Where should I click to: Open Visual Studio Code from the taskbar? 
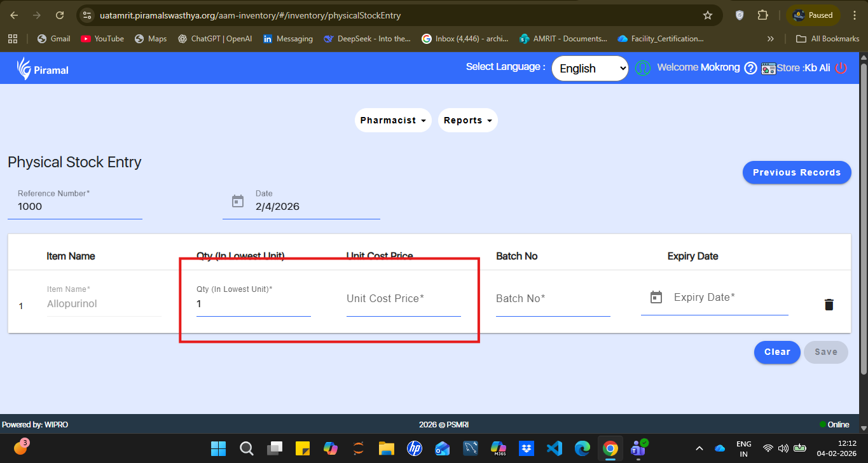554,448
